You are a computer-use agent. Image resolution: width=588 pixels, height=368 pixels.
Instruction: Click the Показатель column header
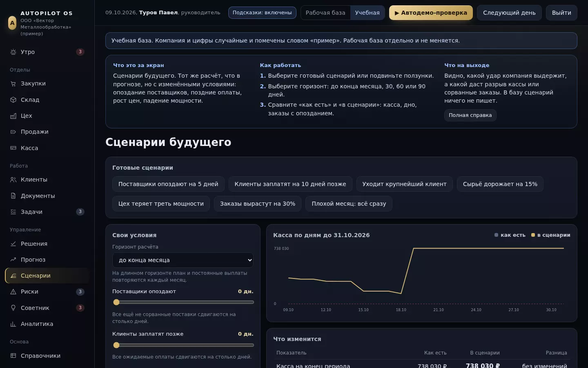coord(291,353)
